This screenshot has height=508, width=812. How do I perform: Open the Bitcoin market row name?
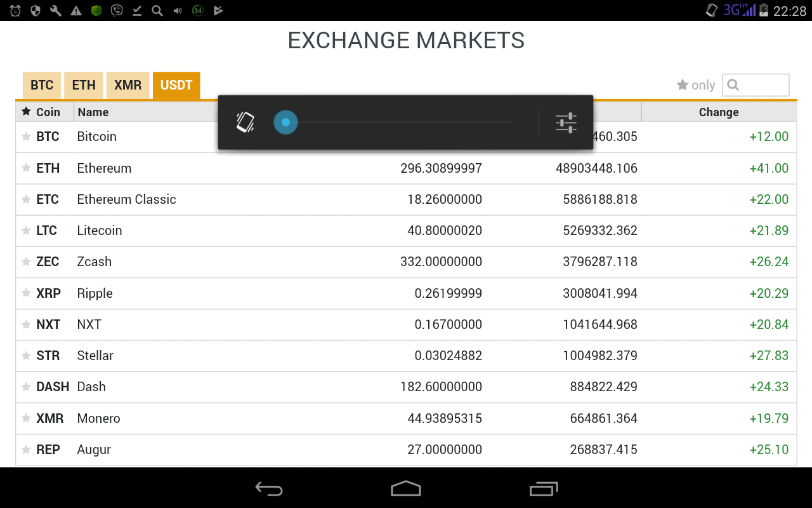(96, 137)
